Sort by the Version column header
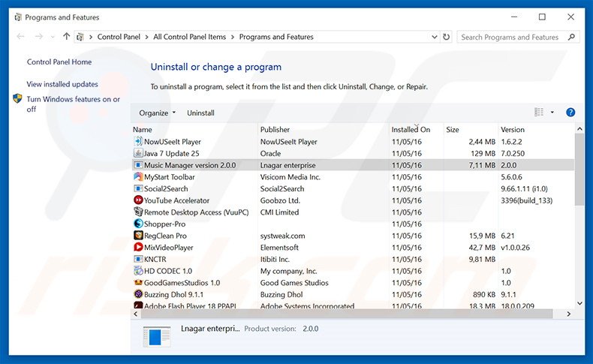 [x=536, y=129]
